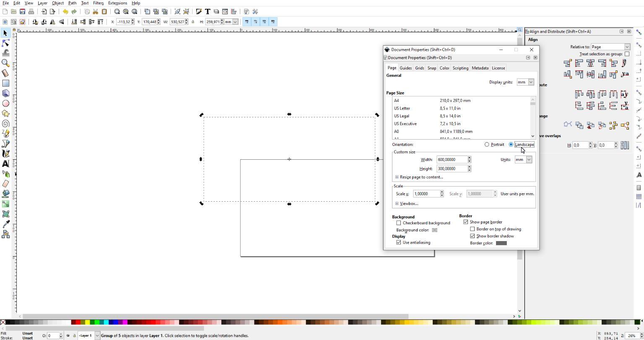Choose A4 page size
This screenshot has width=644, height=340.
point(461,101)
